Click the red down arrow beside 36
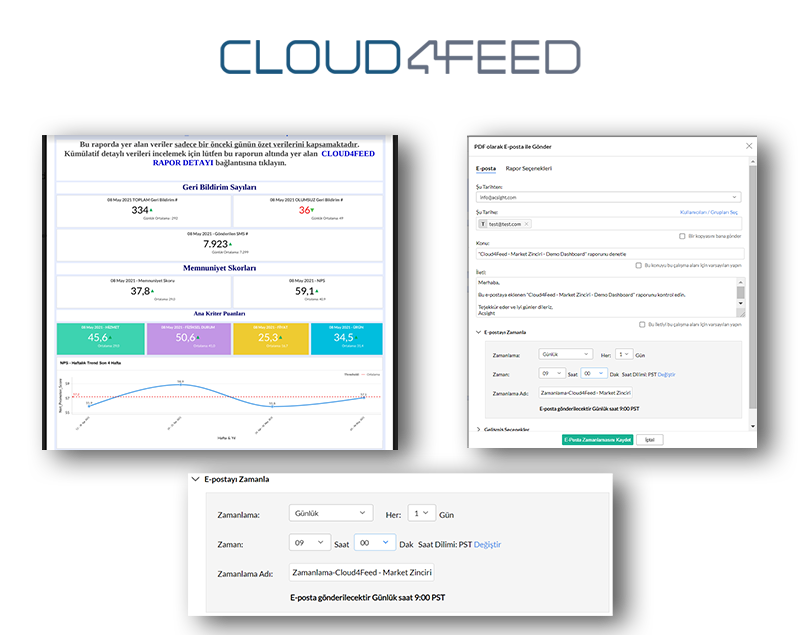This screenshot has width=800, height=635. click(312, 210)
